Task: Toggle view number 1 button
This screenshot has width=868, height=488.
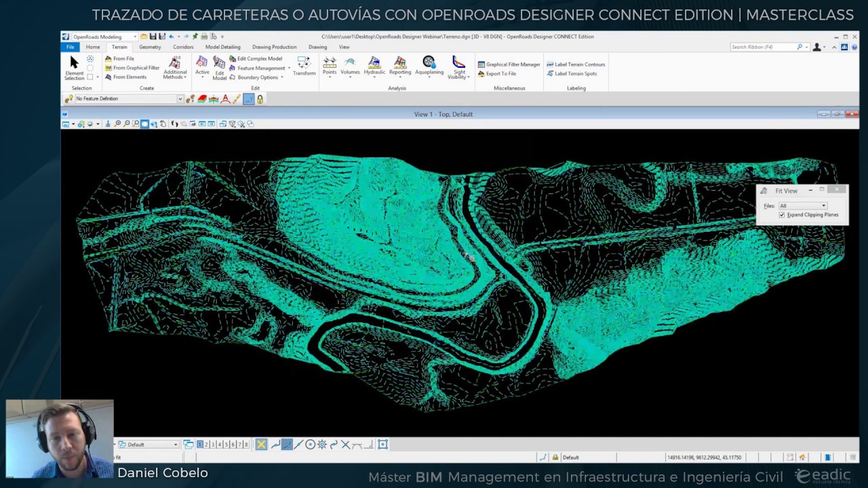Action: [x=200, y=445]
